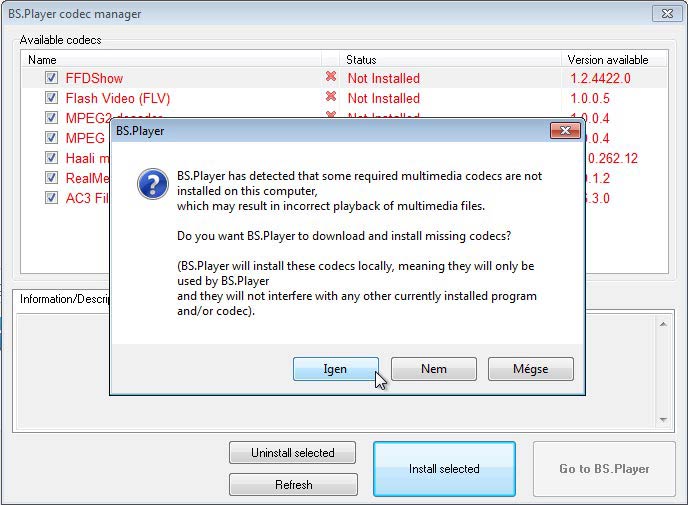The height and width of the screenshot is (505, 688).
Task: Toggle the Haali codec checkbox
Action: (51, 158)
